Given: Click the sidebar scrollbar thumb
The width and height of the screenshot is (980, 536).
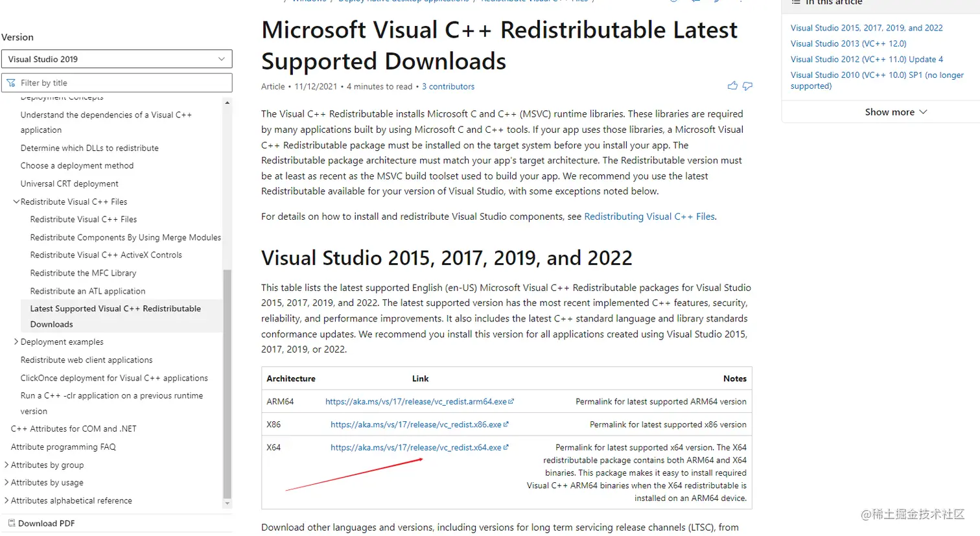Looking at the screenshot, I should 227,384.
